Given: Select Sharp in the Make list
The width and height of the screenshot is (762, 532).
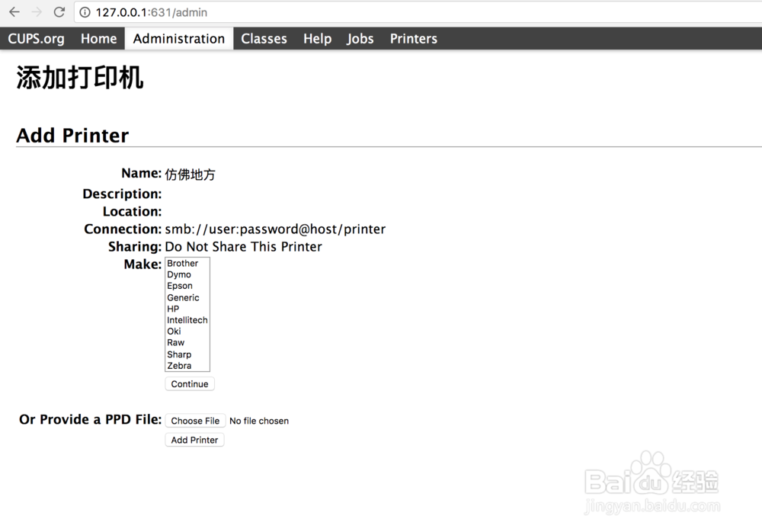Looking at the screenshot, I should pyautogui.click(x=187, y=354).
